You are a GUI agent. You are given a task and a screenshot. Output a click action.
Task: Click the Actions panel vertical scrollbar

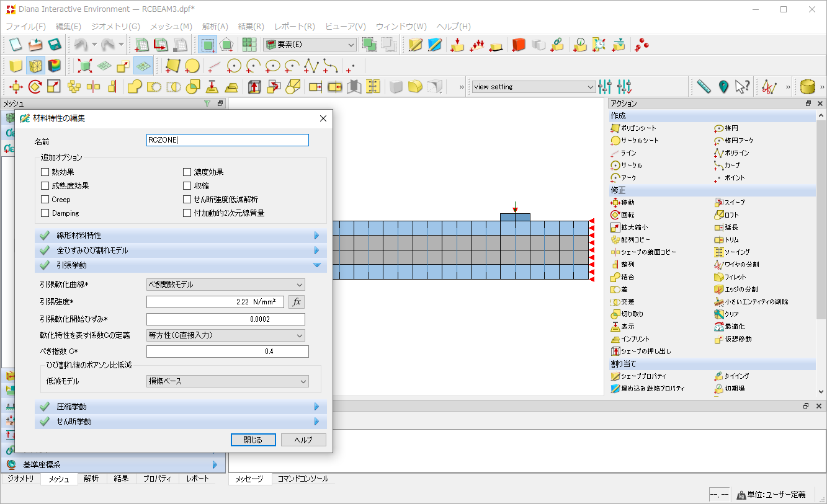coord(821,248)
